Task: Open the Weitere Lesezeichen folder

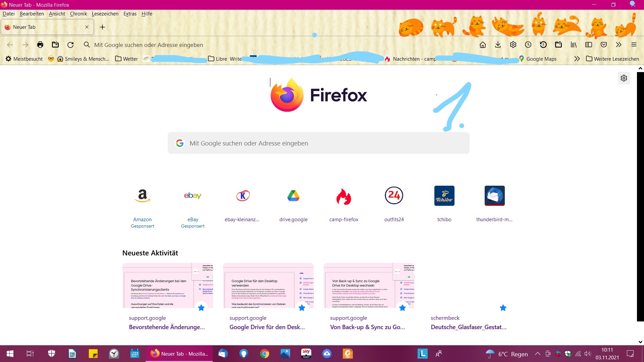Action: coord(612,59)
